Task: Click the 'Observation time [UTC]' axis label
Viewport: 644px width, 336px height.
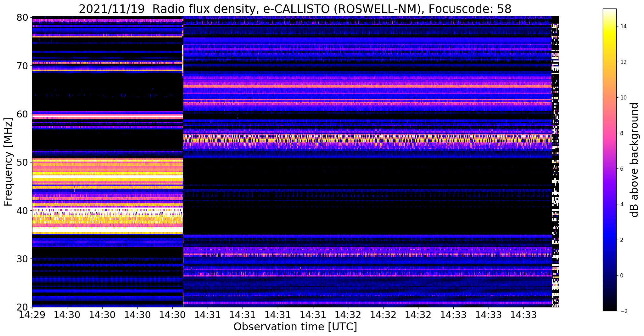Action: (295, 327)
